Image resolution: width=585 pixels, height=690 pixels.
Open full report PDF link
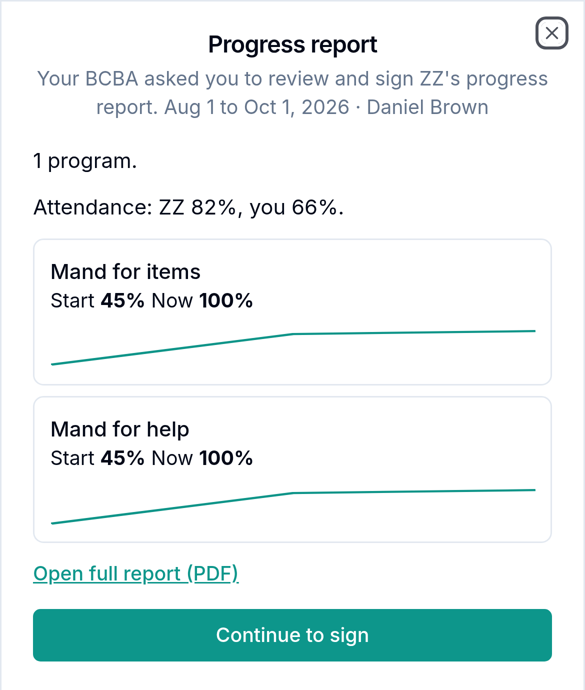[136, 573]
